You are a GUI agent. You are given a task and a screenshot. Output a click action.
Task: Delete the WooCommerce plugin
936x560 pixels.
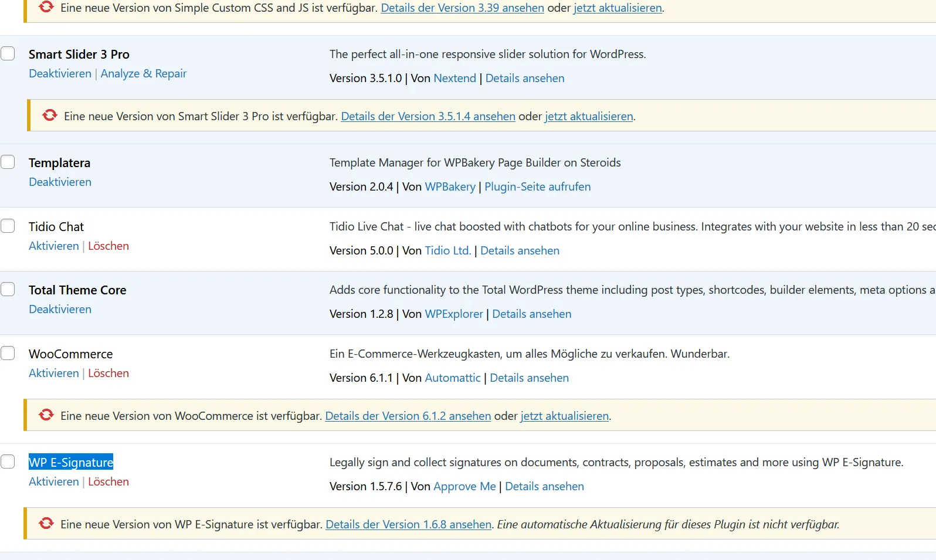pos(108,373)
